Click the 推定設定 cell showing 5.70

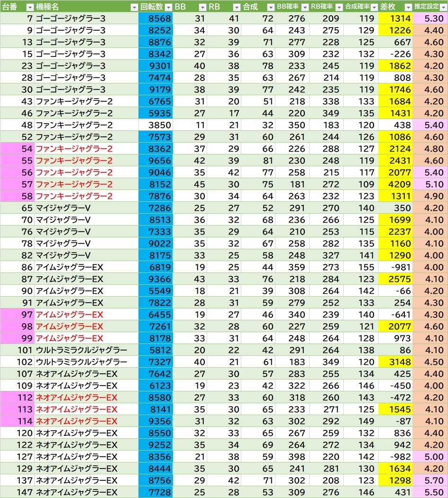click(x=430, y=480)
